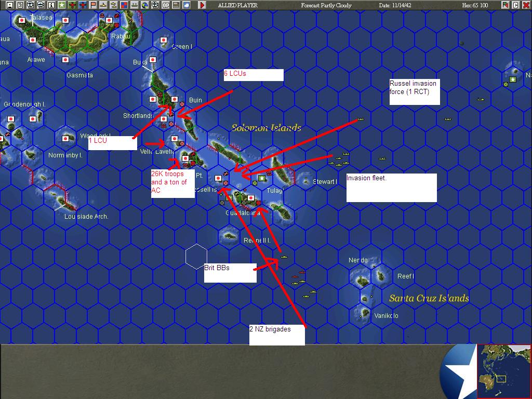532x399 pixels.
Task: Select the Japanese flag base at Shortlands
Action: (164, 119)
